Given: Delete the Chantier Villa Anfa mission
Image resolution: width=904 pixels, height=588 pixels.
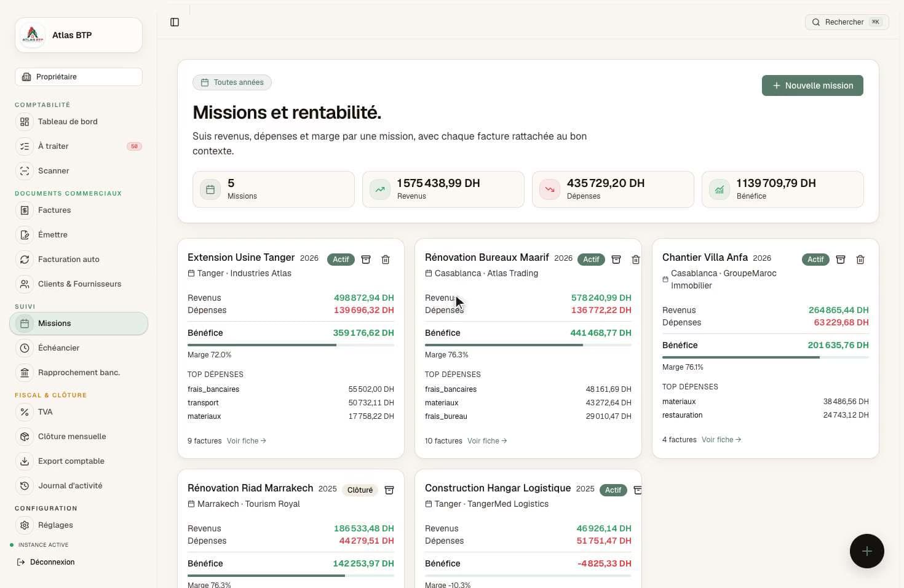Looking at the screenshot, I should click(x=860, y=260).
